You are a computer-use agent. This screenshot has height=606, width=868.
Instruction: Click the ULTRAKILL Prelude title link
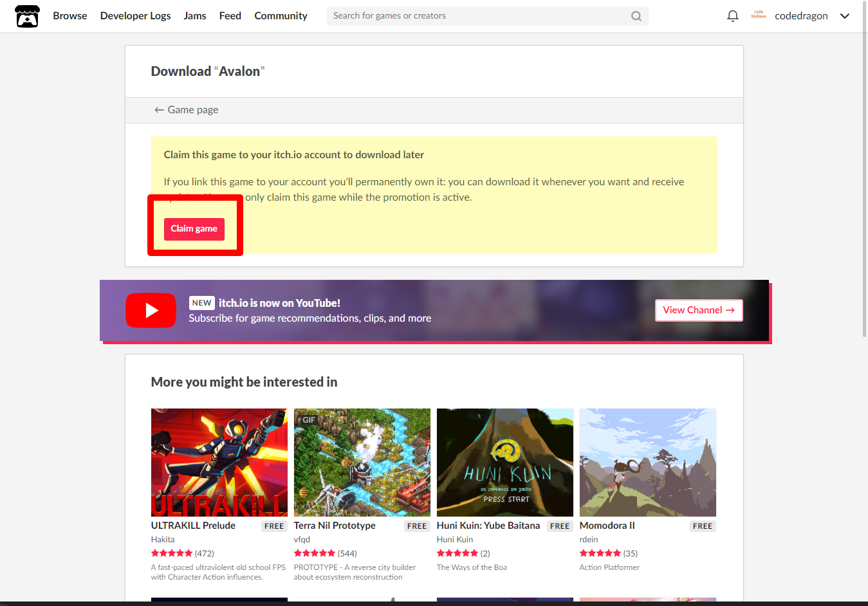point(193,526)
